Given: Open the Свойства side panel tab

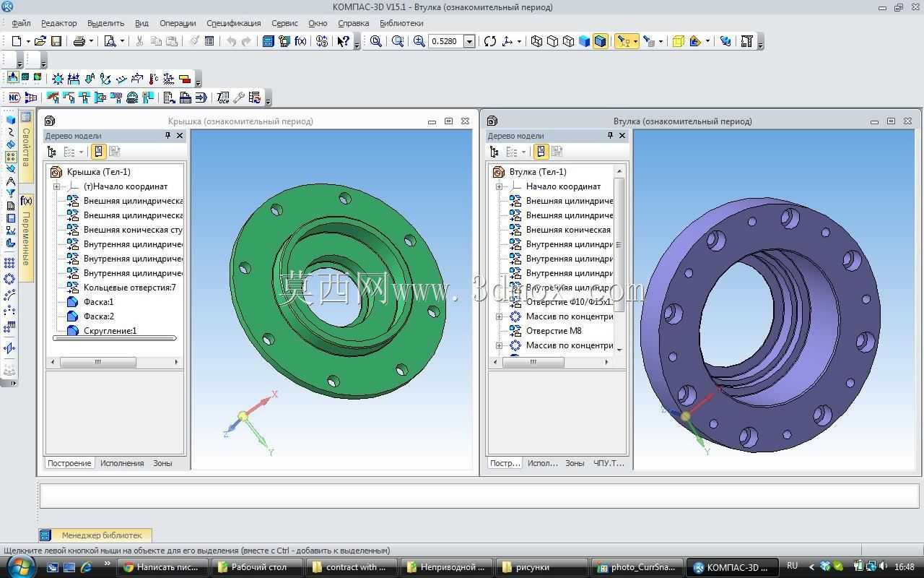Looking at the screenshot, I should point(26,147).
